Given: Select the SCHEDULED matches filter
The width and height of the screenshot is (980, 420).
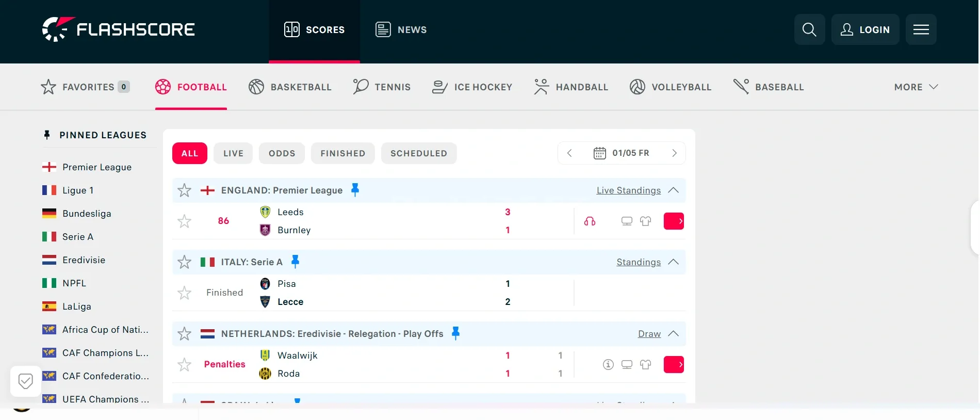Looking at the screenshot, I should pyautogui.click(x=419, y=153).
